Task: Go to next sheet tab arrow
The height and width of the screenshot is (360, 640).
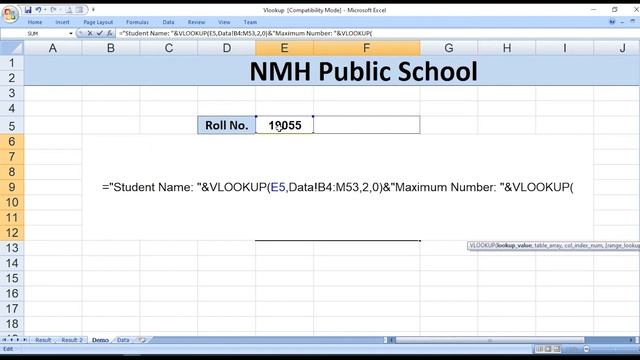Action: tap(18, 340)
